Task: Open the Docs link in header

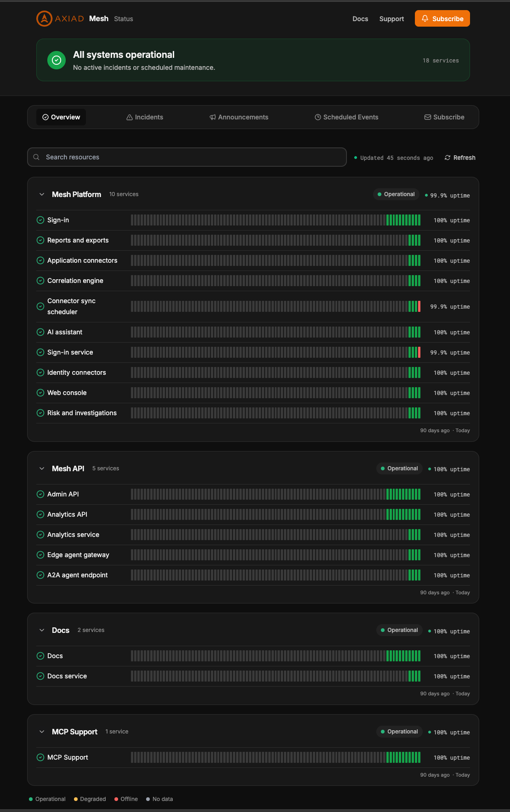Action: click(360, 19)
